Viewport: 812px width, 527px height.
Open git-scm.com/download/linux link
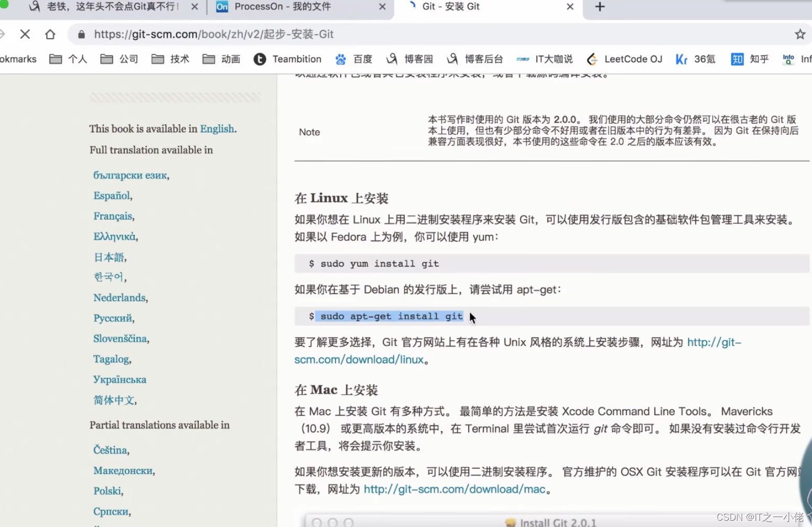(x=359, y=360)
